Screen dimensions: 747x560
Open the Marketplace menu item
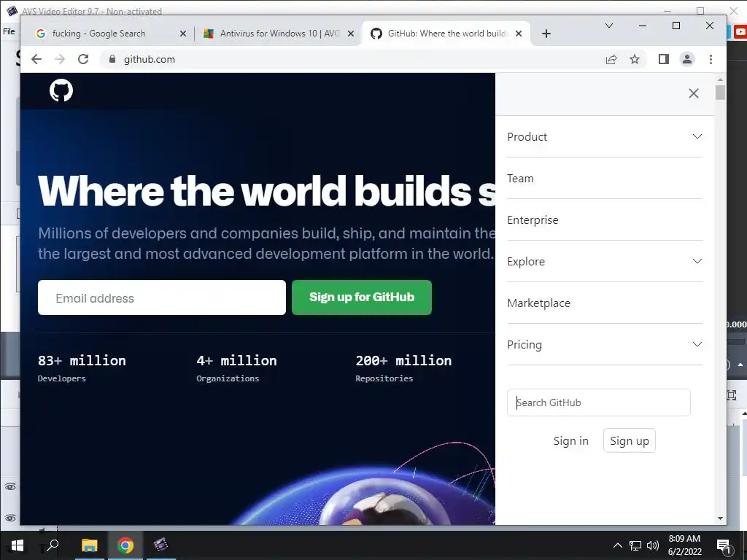[x=538, y=303]
